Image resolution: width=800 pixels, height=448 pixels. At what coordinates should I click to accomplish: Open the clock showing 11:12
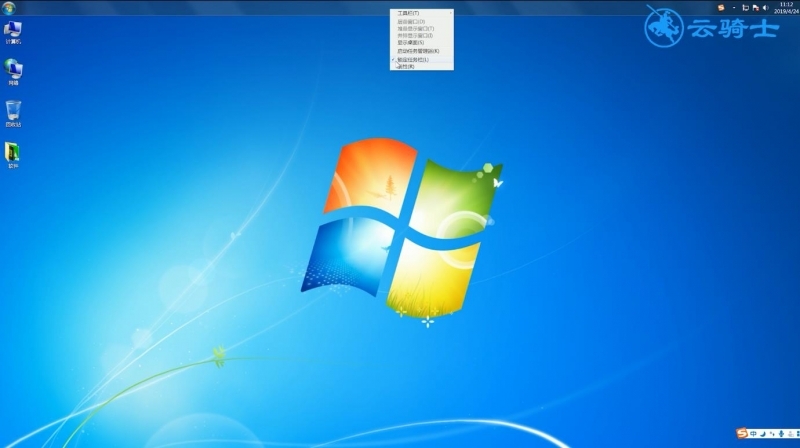pos(786,8)
